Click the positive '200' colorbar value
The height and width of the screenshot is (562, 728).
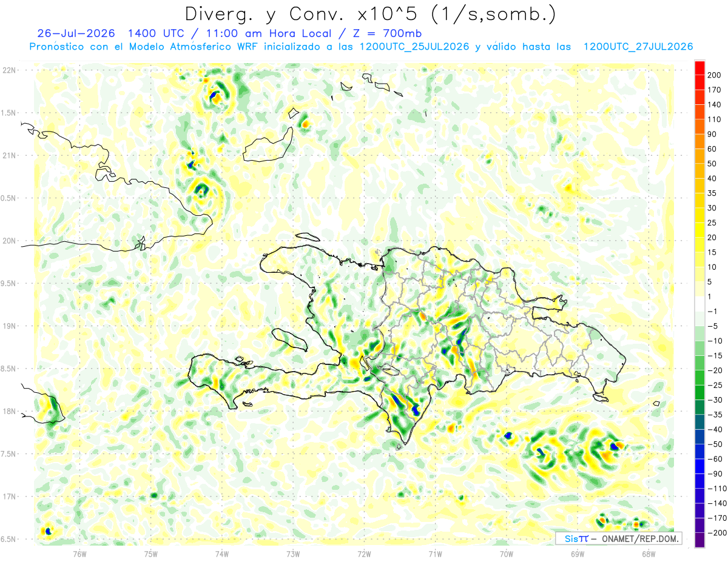click(x=714, y=75)
